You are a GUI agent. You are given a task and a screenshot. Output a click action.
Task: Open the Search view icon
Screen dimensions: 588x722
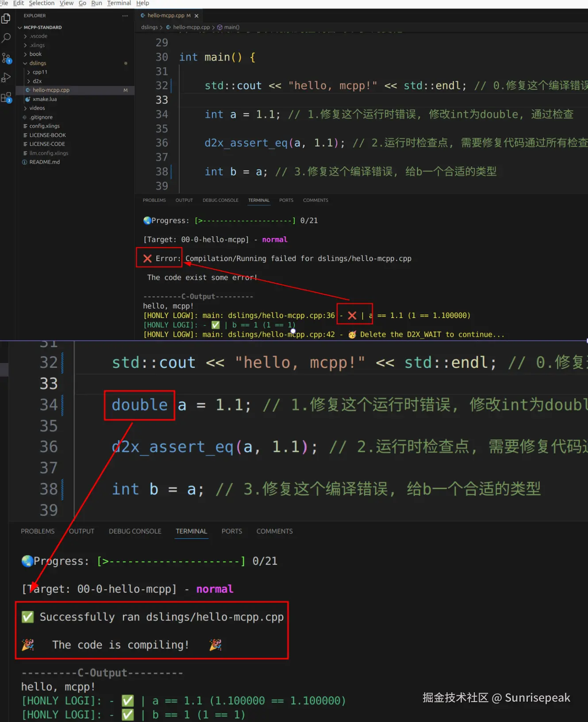(6, 38)
